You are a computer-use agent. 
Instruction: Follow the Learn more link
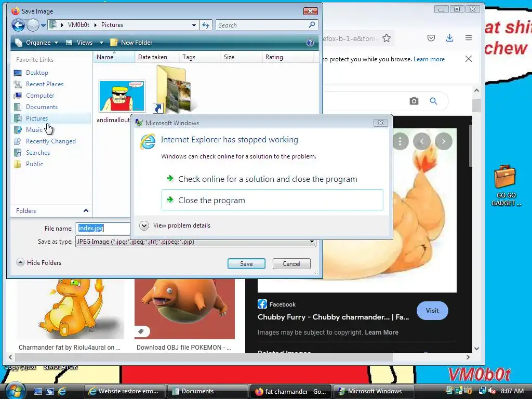[429, 59]
